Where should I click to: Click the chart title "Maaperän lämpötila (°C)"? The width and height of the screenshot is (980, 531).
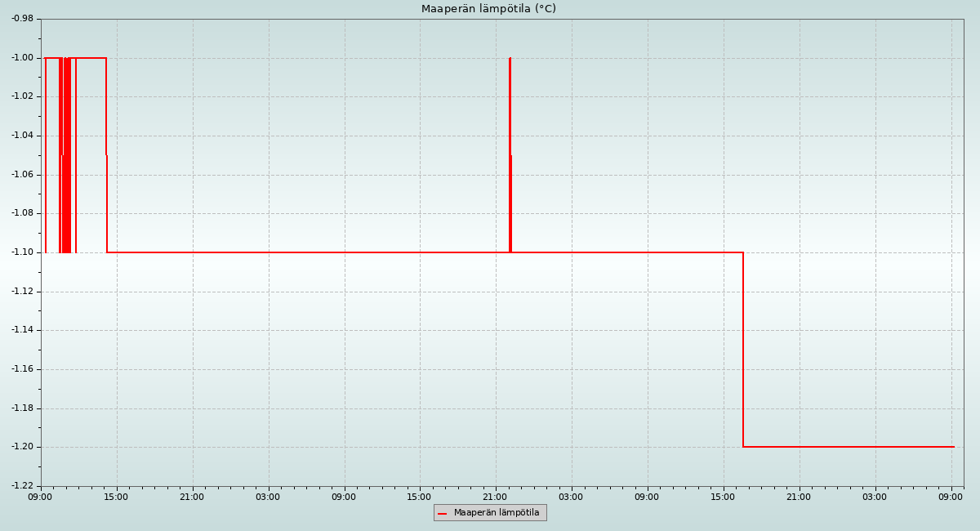click(x=488, y=9)
